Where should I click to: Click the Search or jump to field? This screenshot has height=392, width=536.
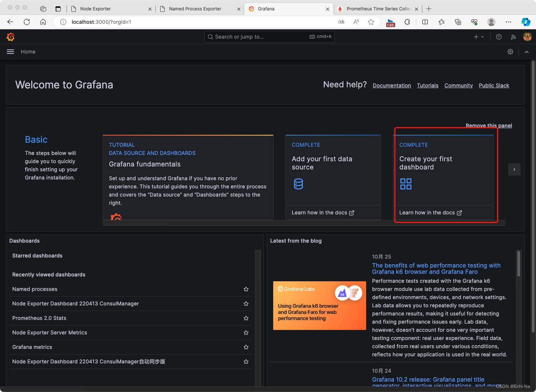pos(269,37)
